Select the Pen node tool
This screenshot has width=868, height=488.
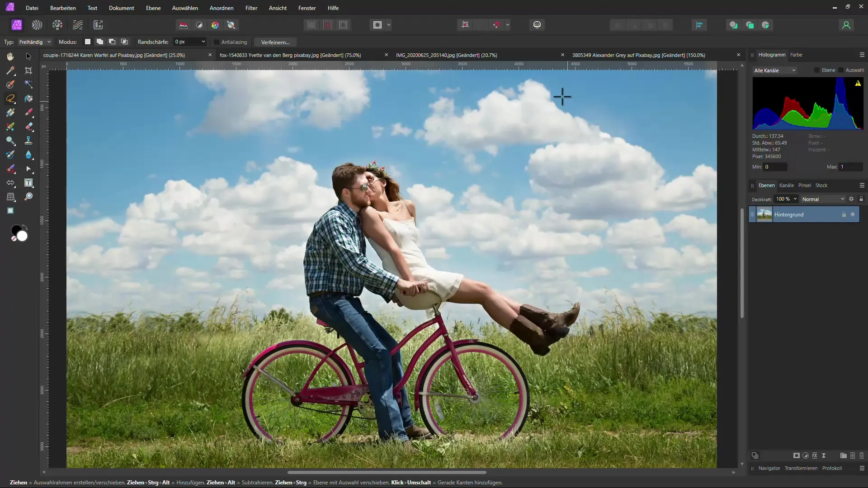pyautogui.click(x=28, y=169)
